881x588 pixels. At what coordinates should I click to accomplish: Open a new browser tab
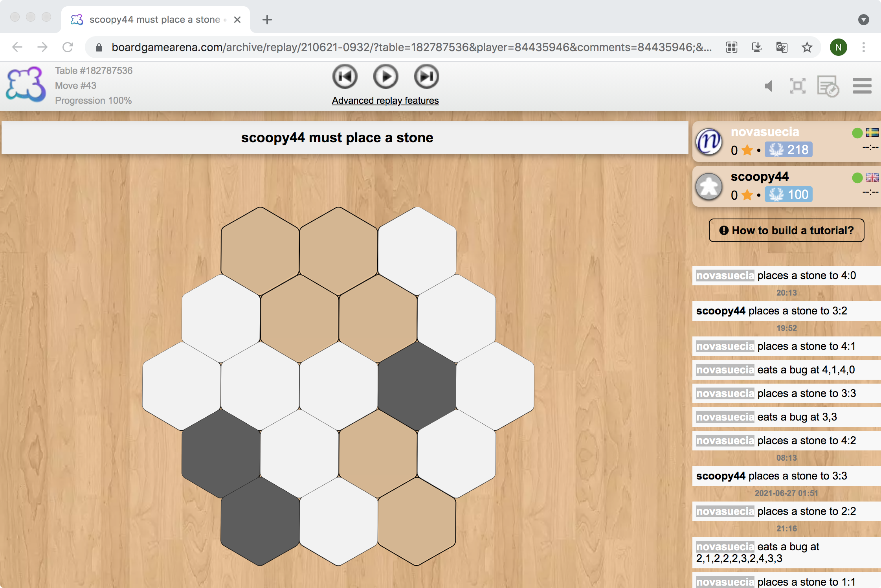click(267, 20)
